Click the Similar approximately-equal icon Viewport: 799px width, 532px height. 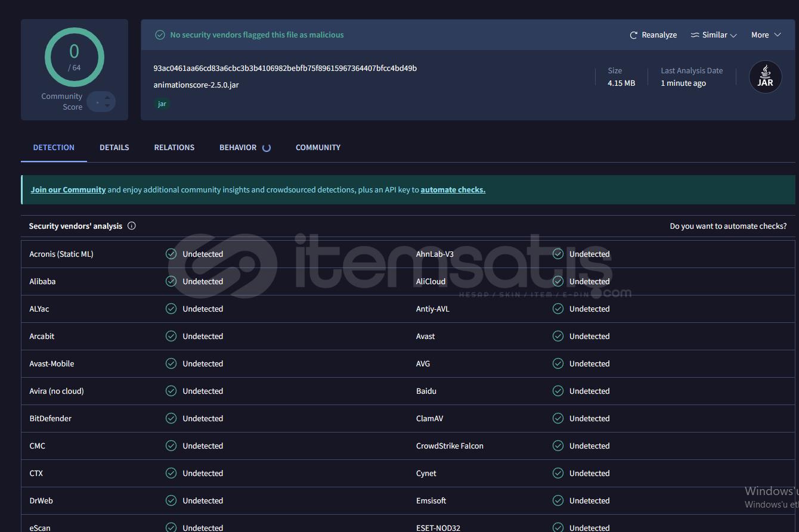pyautogui.click(x=695, y=35)
